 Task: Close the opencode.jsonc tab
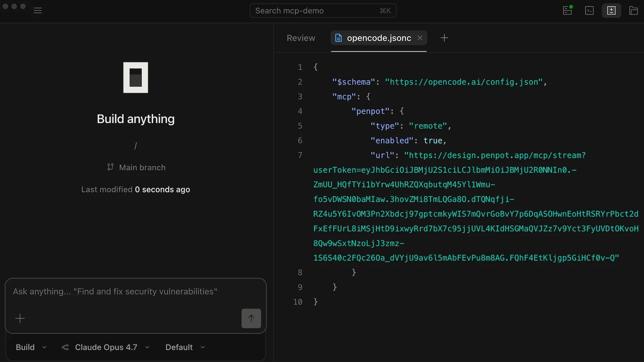[420, 38]
